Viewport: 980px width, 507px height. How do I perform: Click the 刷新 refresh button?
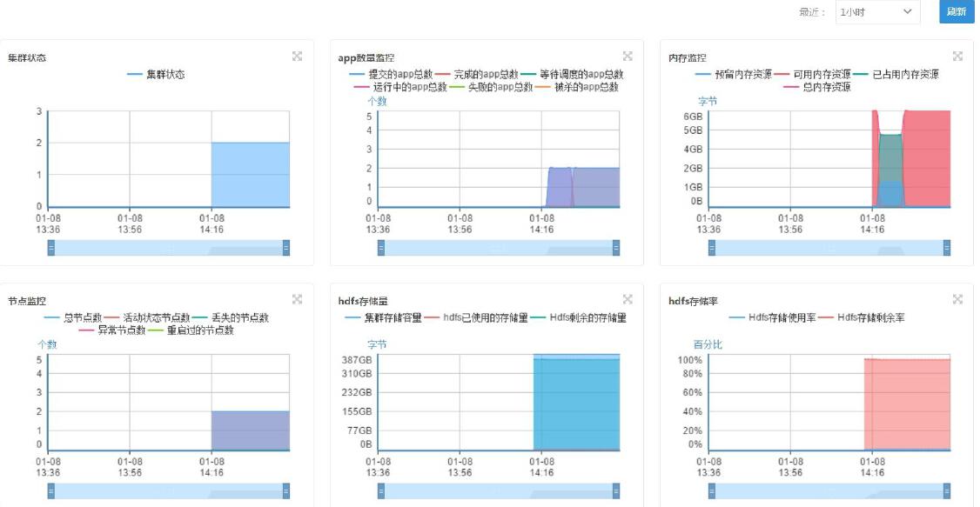tap(956, 11)
